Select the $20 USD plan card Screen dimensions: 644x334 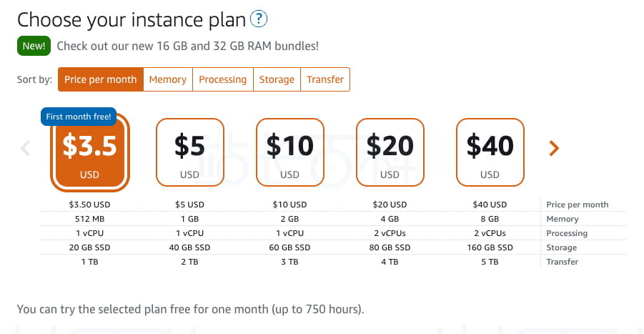[x=390, y=151]
